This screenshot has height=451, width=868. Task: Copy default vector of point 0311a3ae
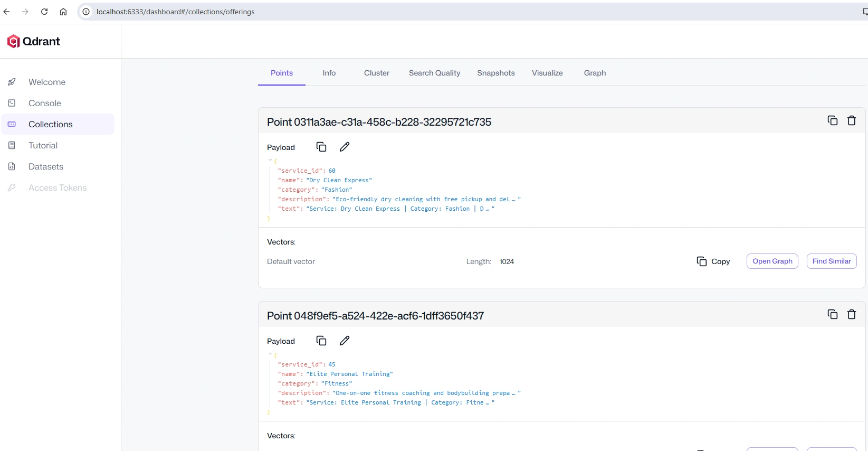tap(713, 261)
